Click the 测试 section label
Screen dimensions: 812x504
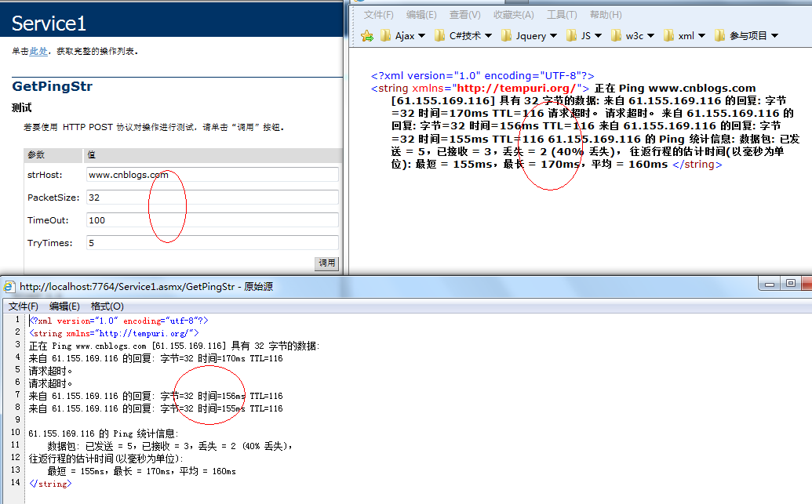click(22, 107)
